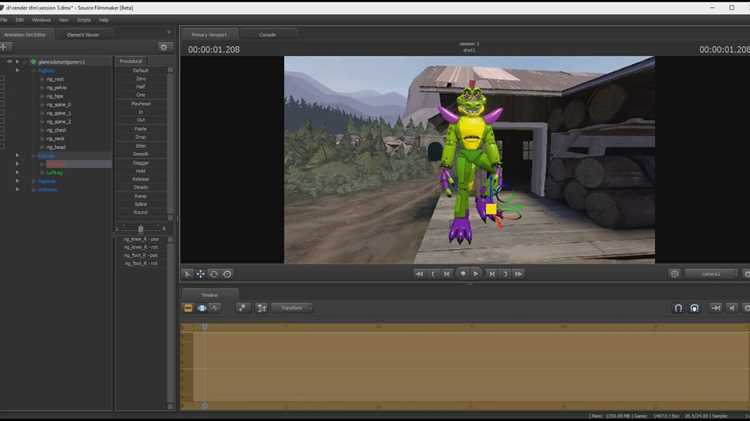Expand the red RightLeg group arrow
750x421 pixels.
17,164
